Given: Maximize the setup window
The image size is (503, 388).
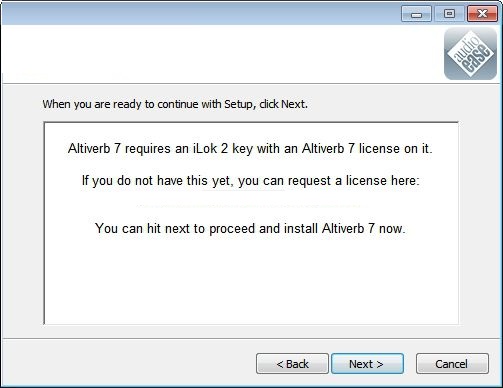Looking at the screenshot, I should click(x=449, y=14).
